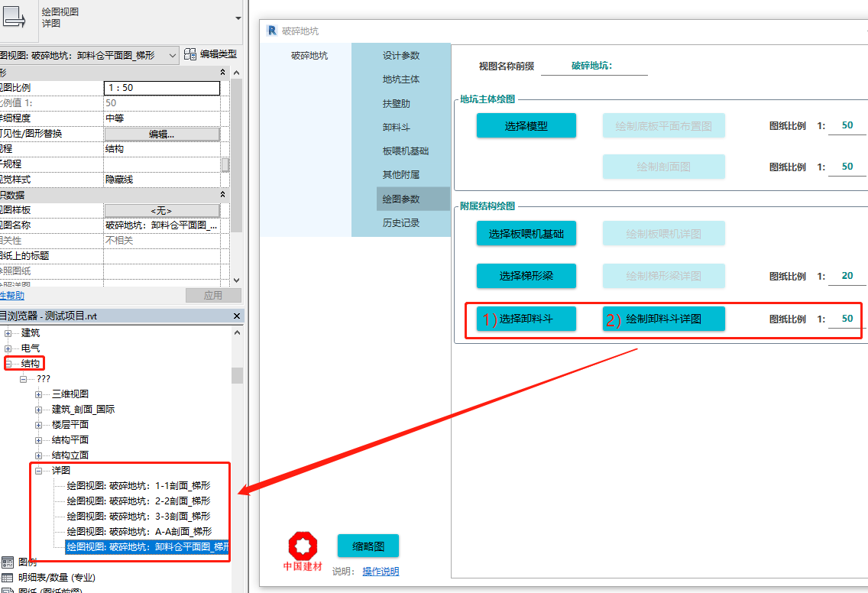
Task: Click the 绘制剖面图 button
Action: pyautogui.click(x=663, y=167)
